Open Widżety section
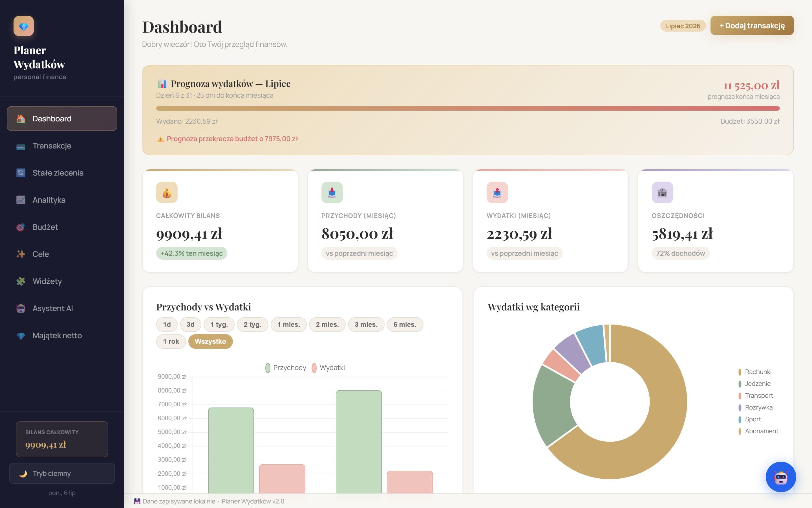Screen dimensions: 812x508 (62, 281)
